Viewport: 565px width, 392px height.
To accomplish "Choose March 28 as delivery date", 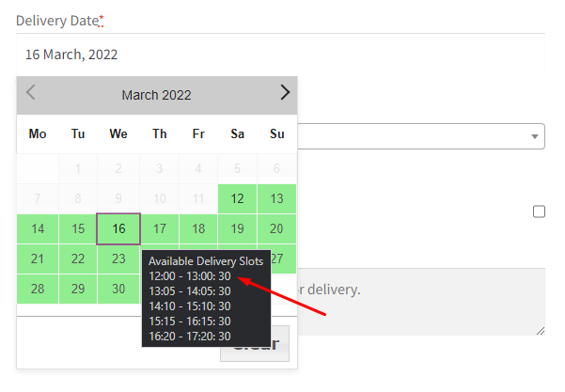I will (38, 289).
